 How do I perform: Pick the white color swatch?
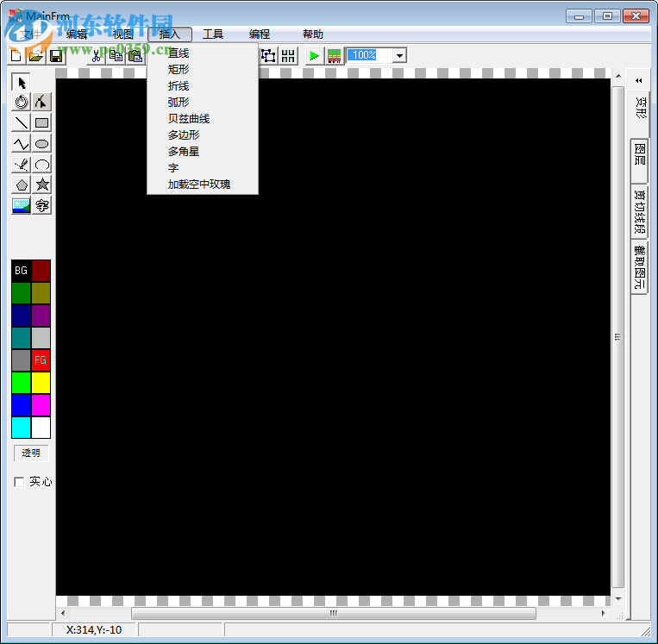(41, 428)
